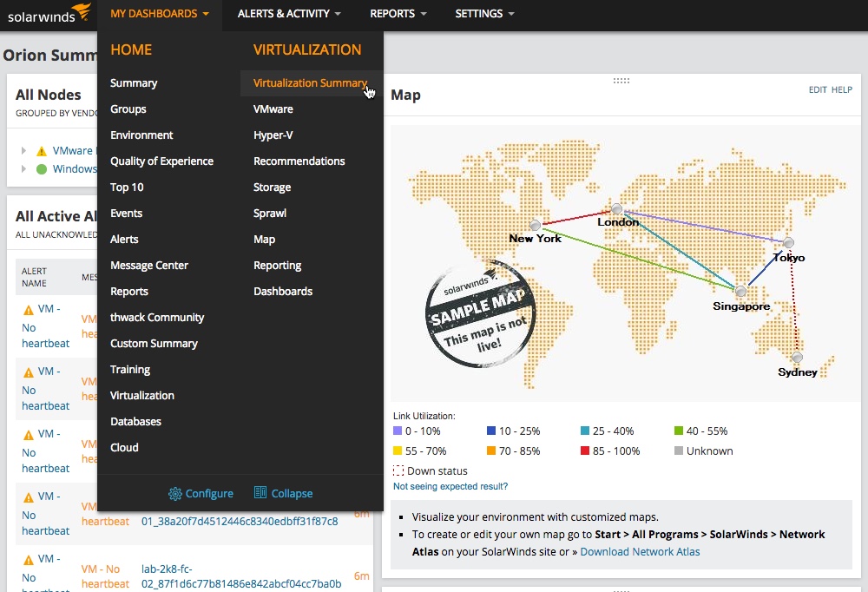Screen dimensions: 868x592
Task: Click Download Network Atlas link
Action: pyautogui.click(x=640, y=551)
